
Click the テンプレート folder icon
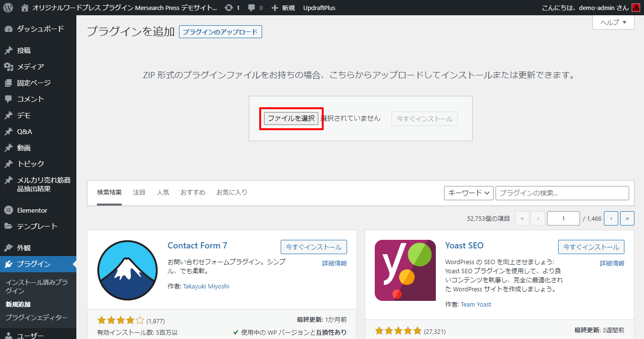point(8,226)
